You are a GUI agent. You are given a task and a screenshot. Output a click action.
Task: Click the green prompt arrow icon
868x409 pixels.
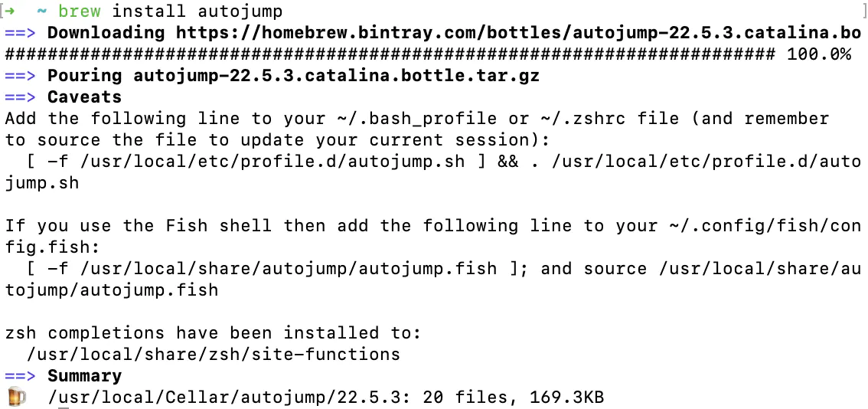pos(10,11)
